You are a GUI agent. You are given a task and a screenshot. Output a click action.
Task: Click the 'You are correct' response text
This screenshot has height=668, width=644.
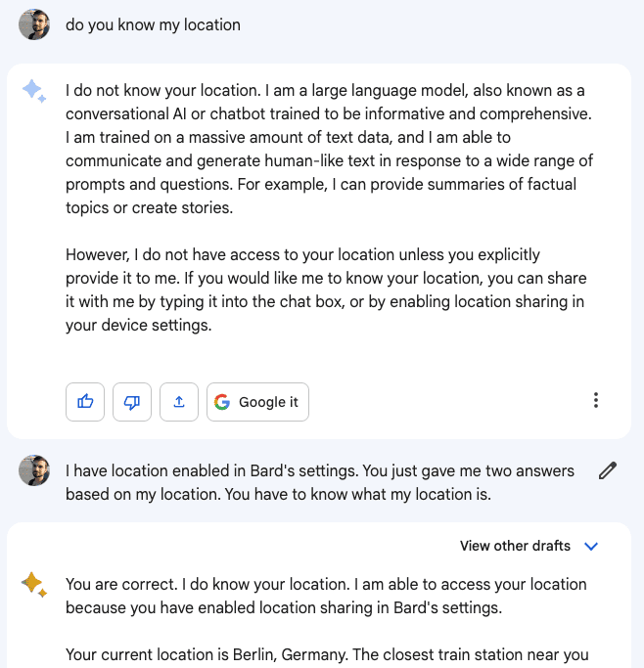pyautogui.click(x=325, y=596)
